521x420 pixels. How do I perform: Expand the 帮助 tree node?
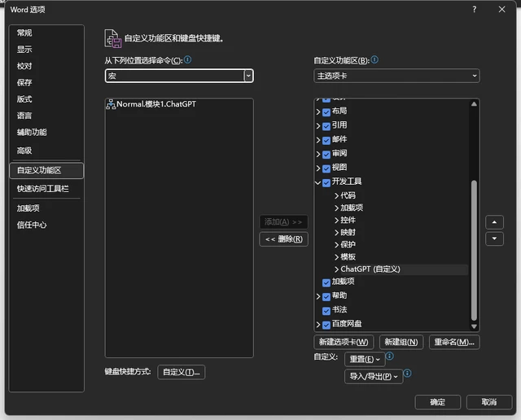(318, 297)
